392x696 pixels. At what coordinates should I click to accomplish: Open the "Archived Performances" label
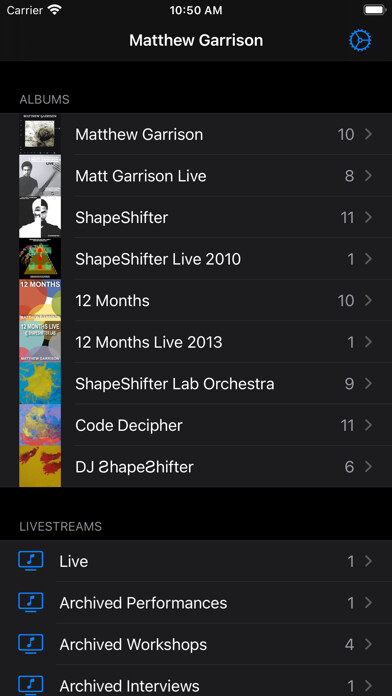143,603
